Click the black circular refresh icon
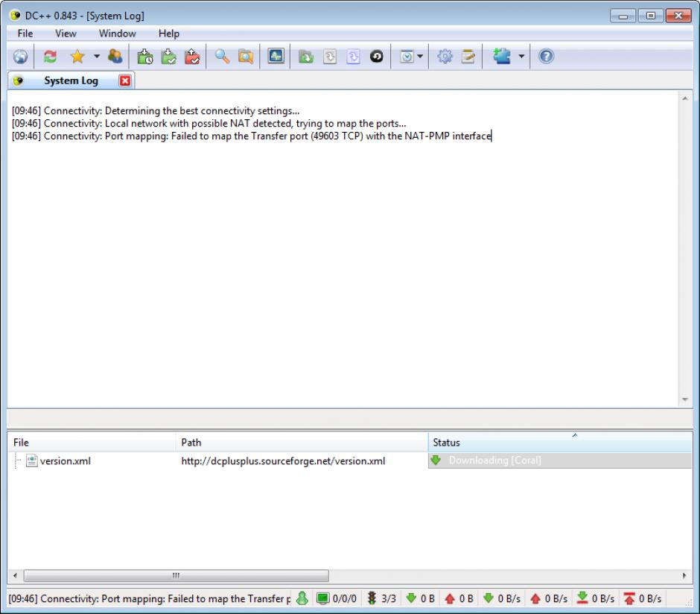700x614 pixels. (377, 57)
